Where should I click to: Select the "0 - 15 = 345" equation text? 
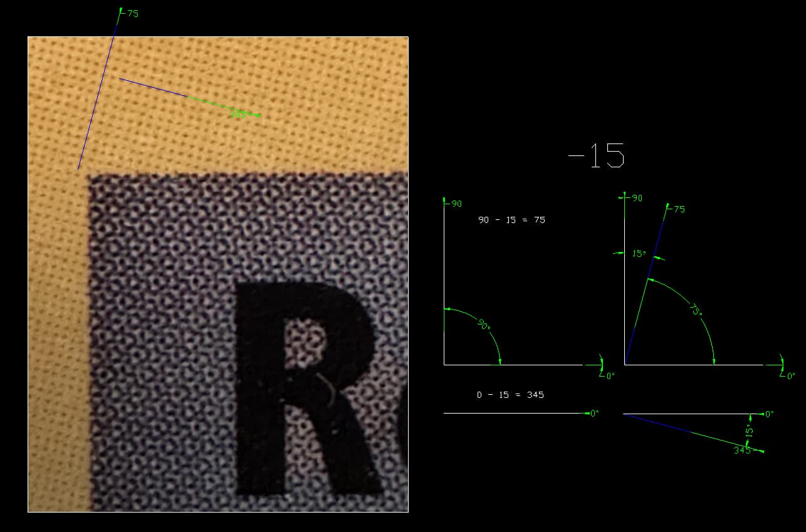510,395
